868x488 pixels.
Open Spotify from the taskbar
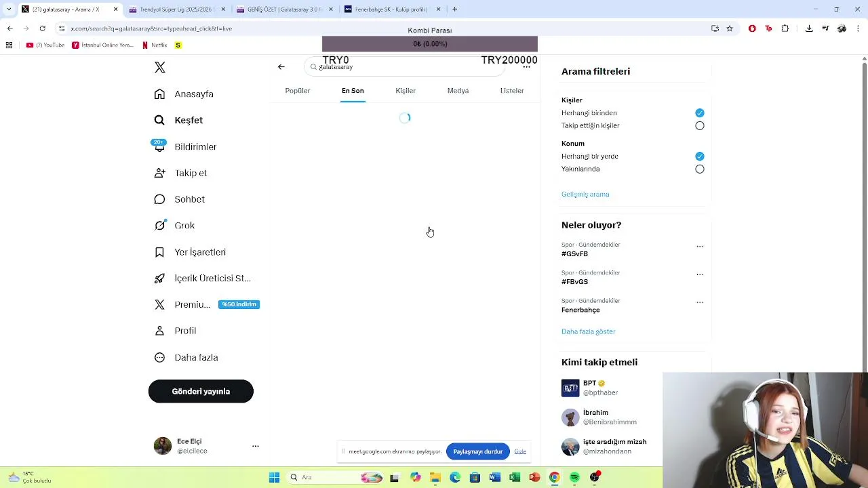tap(574, 478)
